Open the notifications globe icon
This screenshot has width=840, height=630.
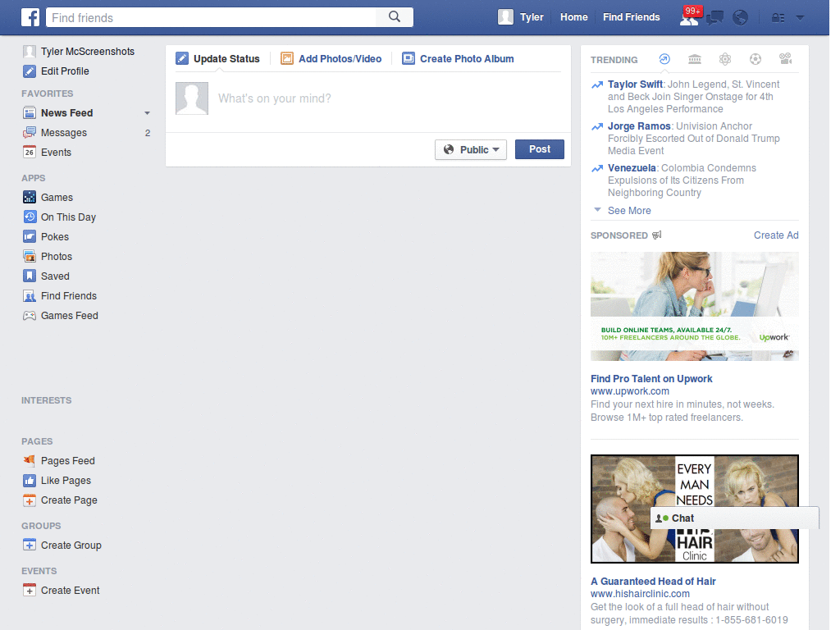[740, 18]
